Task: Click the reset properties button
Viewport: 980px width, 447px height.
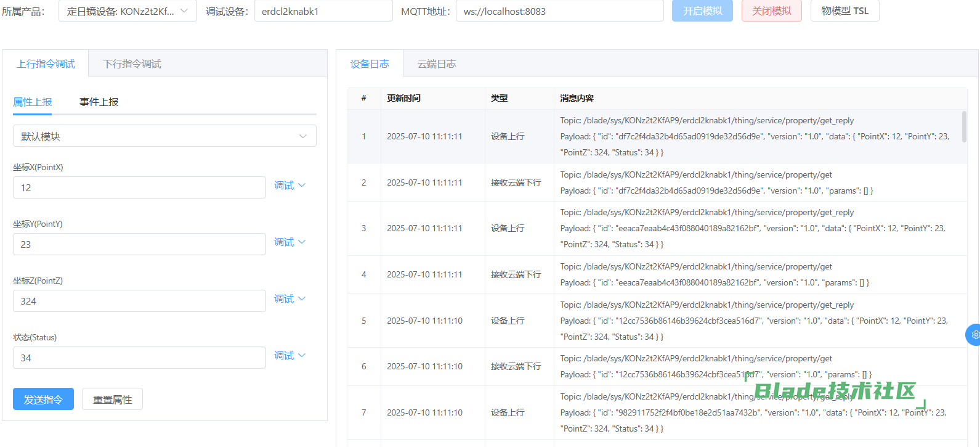Action: [112, 400]
